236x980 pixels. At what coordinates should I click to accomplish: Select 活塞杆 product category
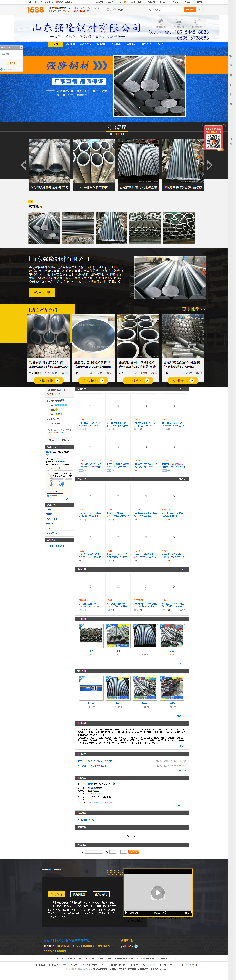tap(49, 514)
